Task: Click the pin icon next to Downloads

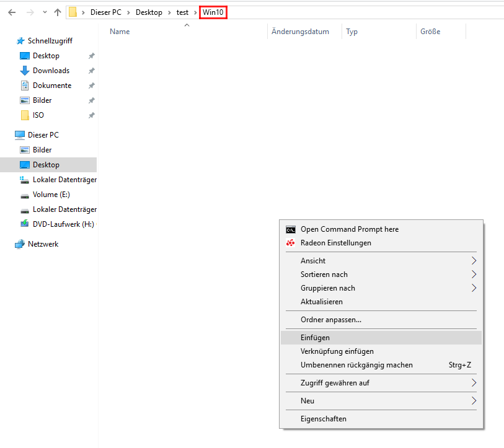Action: point(92,71)
